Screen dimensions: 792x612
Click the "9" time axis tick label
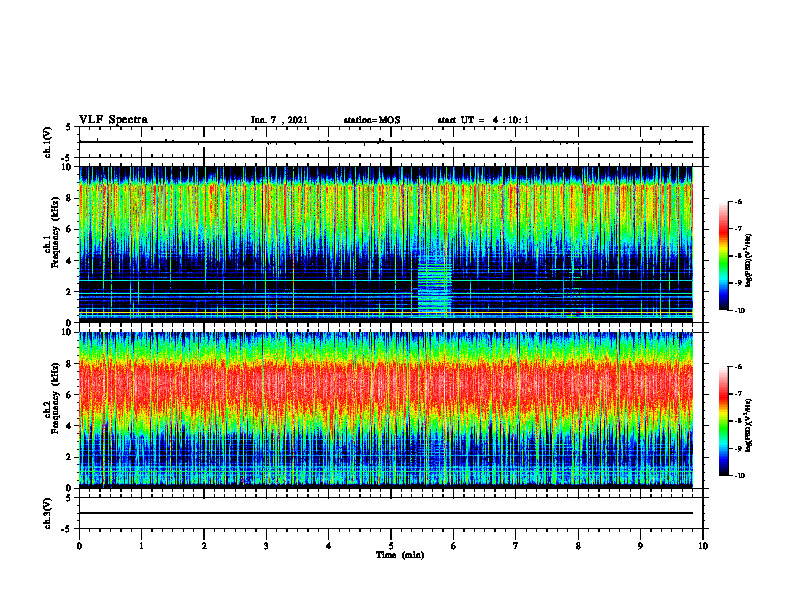pos(640,546)
